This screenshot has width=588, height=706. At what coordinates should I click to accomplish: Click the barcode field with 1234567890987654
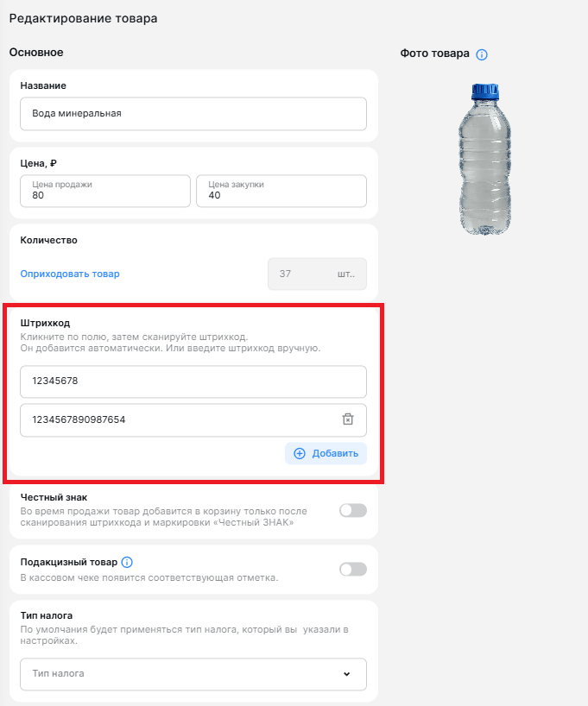coord(193,420)
